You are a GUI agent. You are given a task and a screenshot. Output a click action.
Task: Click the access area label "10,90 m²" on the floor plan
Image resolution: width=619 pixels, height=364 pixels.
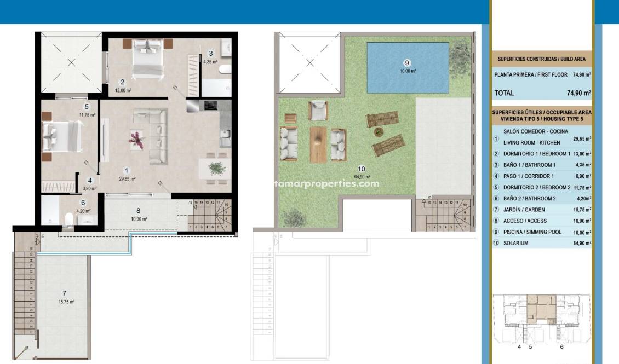139,219
